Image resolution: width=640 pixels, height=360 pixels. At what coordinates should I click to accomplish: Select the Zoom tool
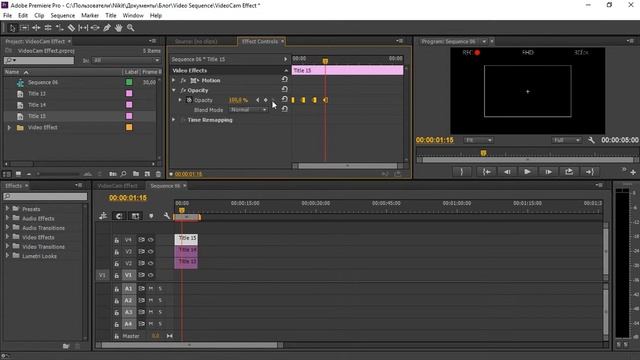click(x=131, y=28)
